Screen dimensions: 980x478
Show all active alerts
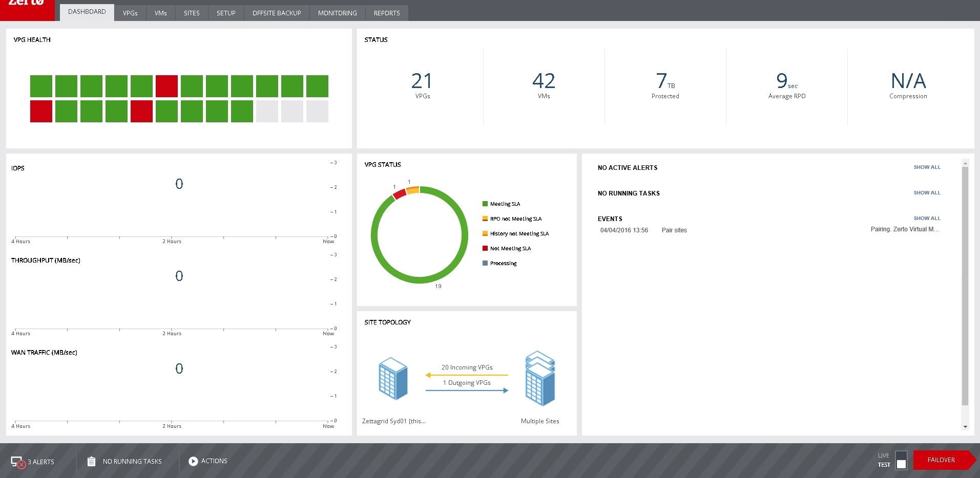click(927, 167)
